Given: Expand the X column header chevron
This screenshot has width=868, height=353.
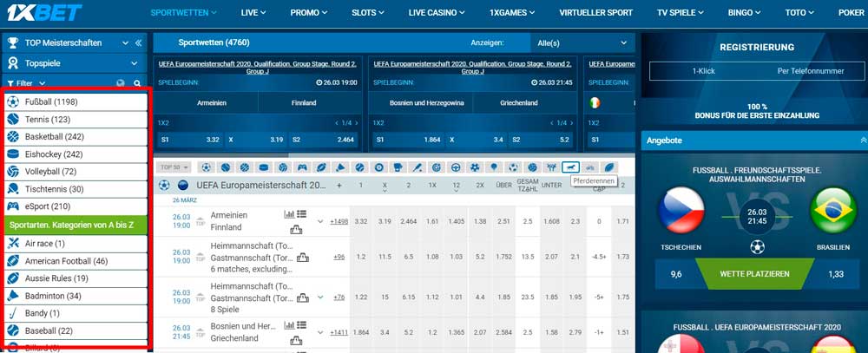Looking at the screenshot, I should (385, 192).
